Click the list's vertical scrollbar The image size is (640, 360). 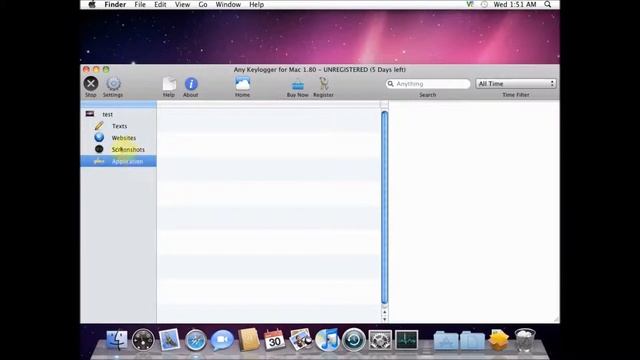point(384,207)
